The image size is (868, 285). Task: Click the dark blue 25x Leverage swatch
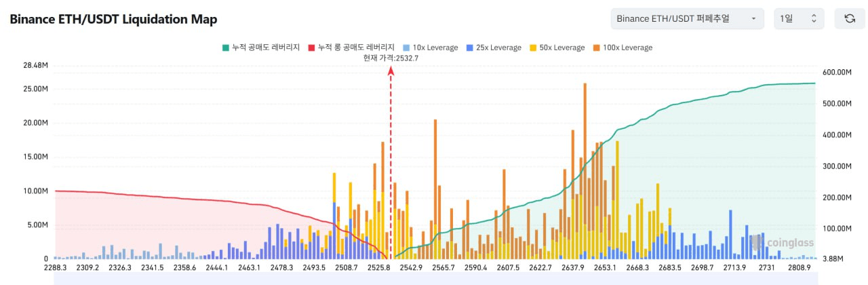pos(469,47)
